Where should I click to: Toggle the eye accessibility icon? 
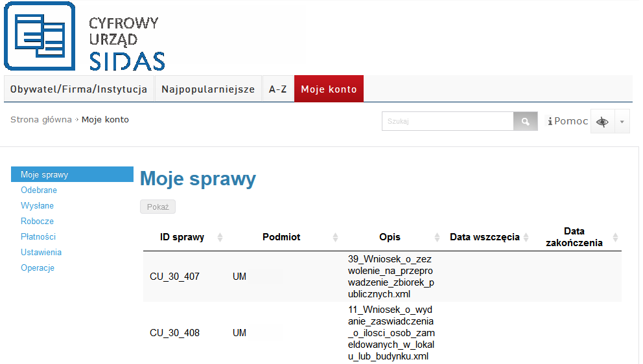[x=603, y=121]
